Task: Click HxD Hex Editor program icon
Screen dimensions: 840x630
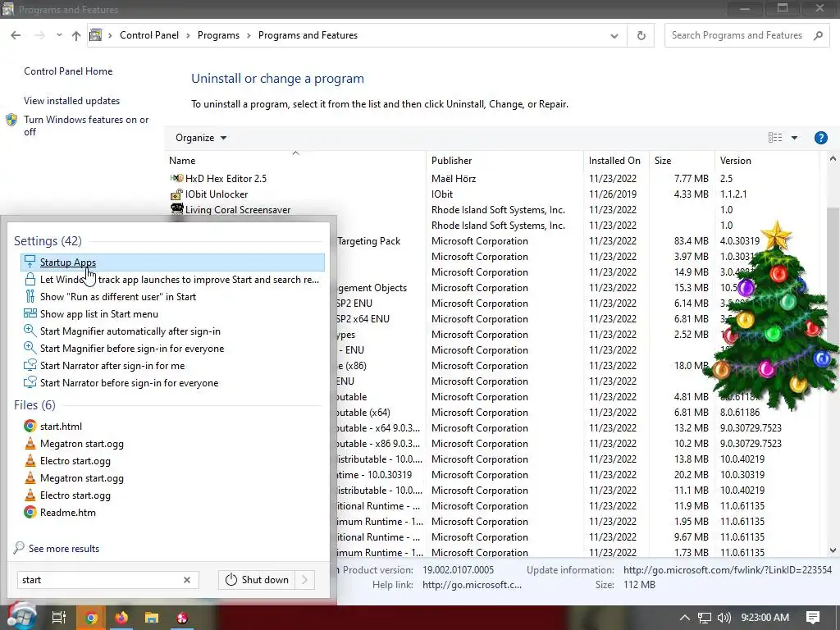Action: pyautogui.click(x=176, y=178)
